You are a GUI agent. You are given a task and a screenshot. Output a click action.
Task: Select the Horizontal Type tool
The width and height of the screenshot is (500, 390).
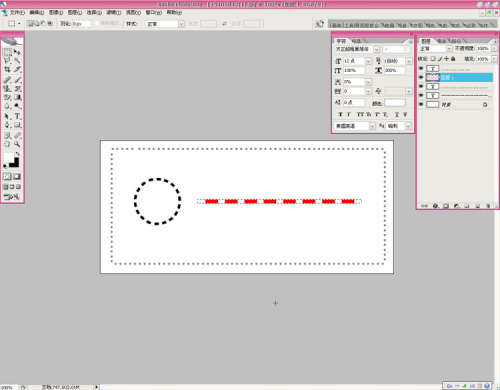tap(17, 116)
